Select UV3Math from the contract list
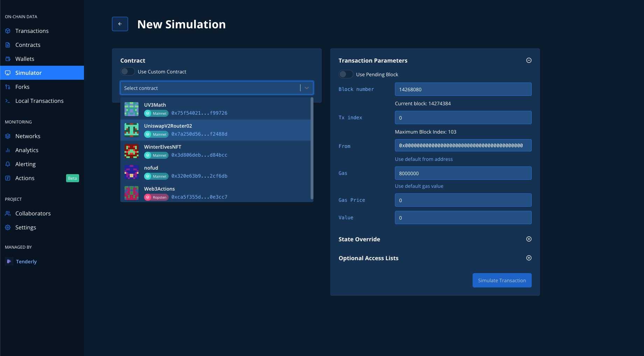This screenshot has width=644, height=356. [215, 109]
